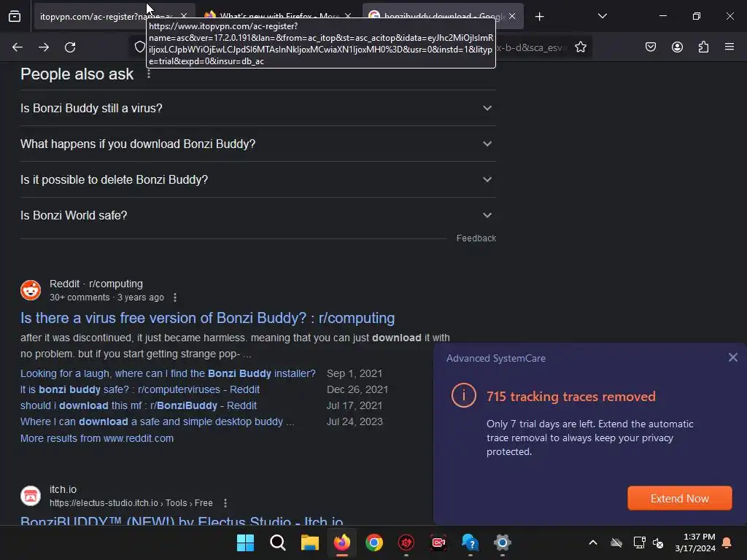Click the OneDrive cloud tray icon
Image resolution: width=747 pixels, height=560 pixels.
616,542
